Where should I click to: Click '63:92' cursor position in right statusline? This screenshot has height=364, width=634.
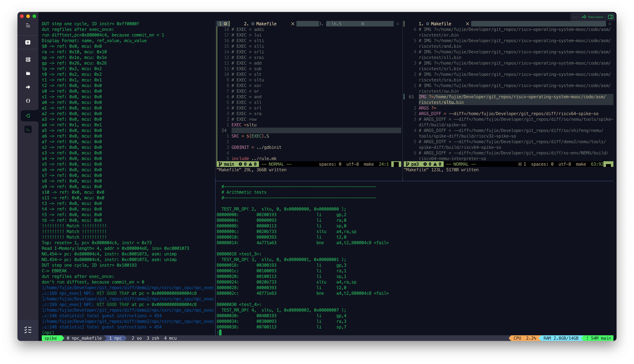[597, 164]
